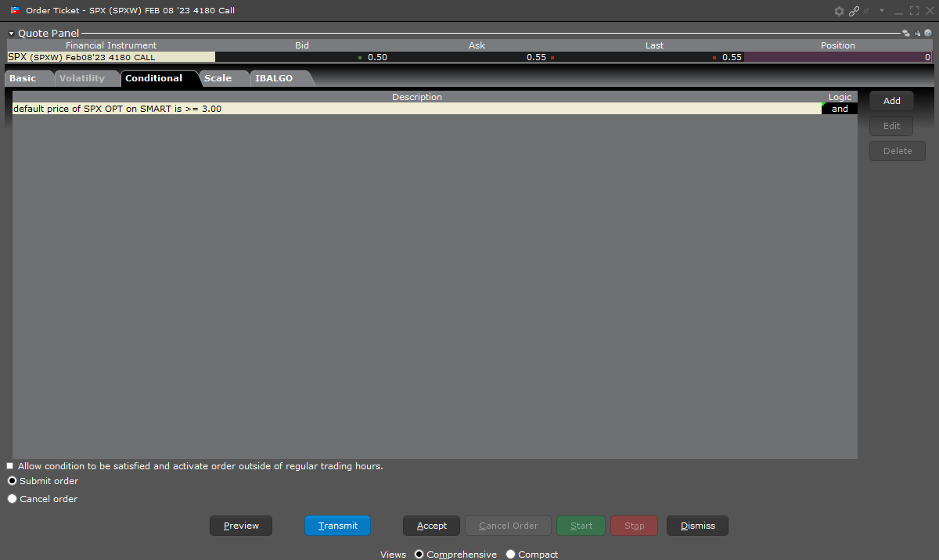
Task: Click the Quote Panel wrench configure icon
Action: coord(917,34)
